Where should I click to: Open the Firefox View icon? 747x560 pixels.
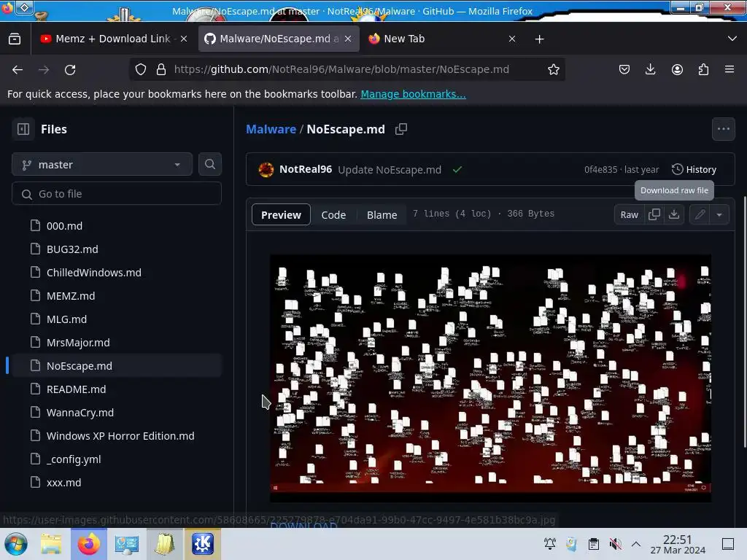(15, 39)
